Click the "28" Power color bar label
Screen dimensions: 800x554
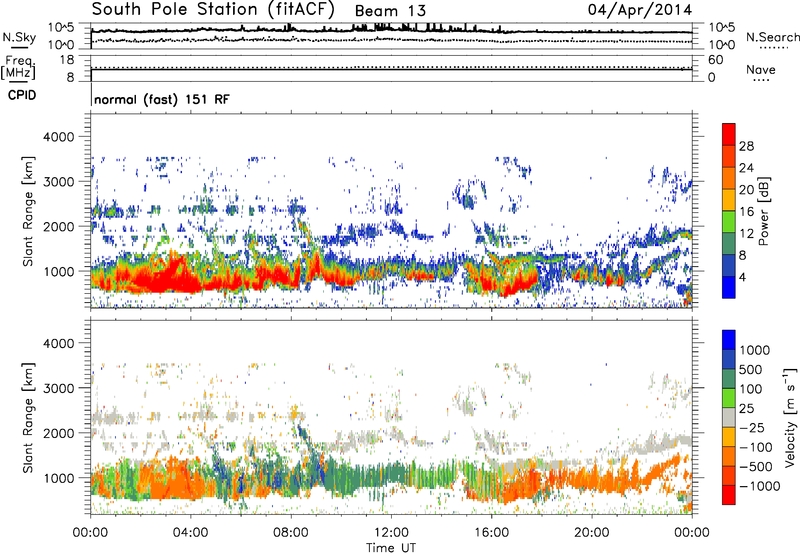click(x=746, y=146)
